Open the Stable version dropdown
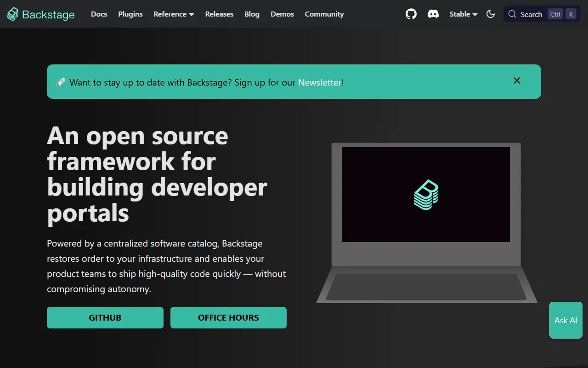 [463, 14]
